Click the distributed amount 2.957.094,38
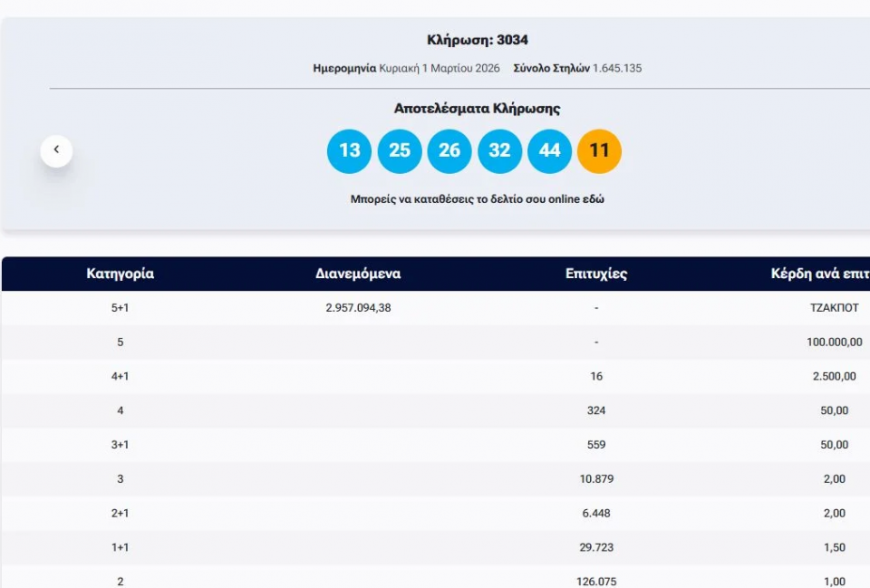Screen dimensions: 870x588 pyautogui.click(x=358, y=308)
